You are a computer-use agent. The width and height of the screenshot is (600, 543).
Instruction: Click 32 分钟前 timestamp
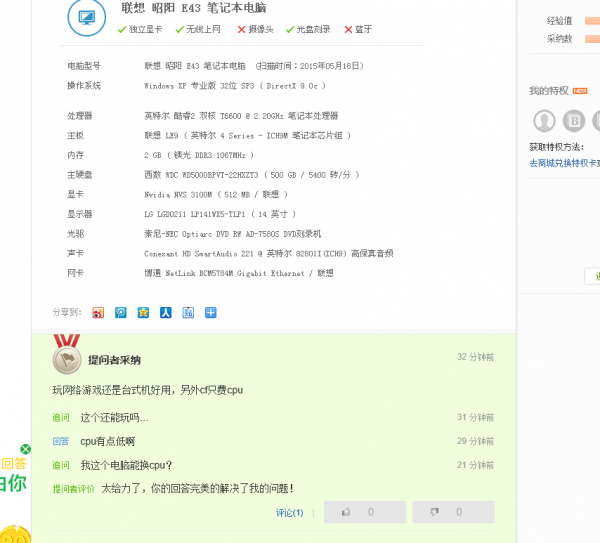(x=475, y=357)
